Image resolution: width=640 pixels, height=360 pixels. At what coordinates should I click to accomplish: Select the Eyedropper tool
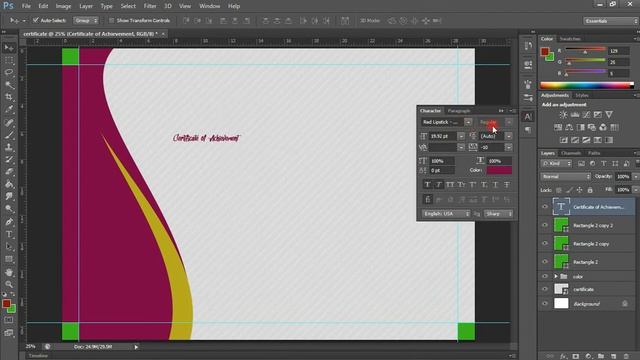pyautogui.click(x=9, y=109)
